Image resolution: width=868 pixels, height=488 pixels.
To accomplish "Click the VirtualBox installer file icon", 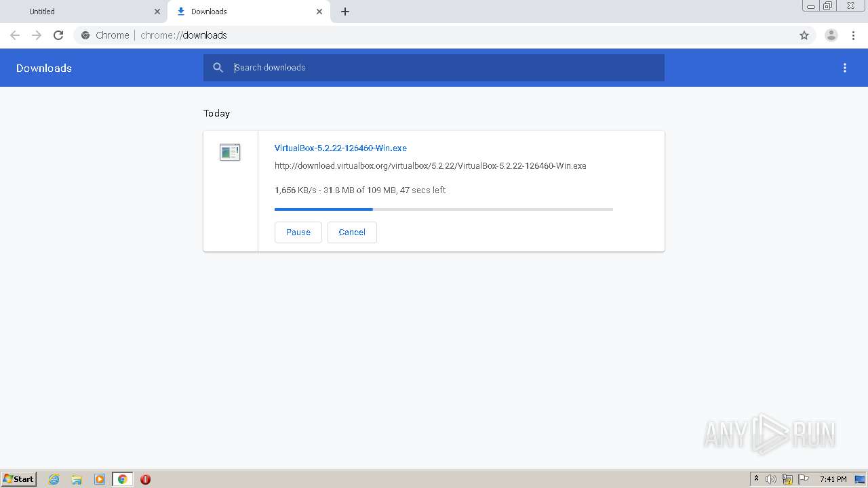I will (230, 152).
